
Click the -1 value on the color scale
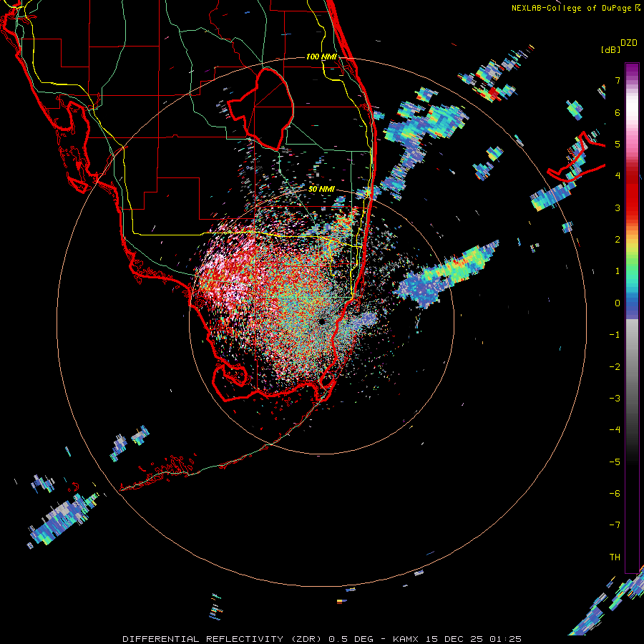point(615,335)
